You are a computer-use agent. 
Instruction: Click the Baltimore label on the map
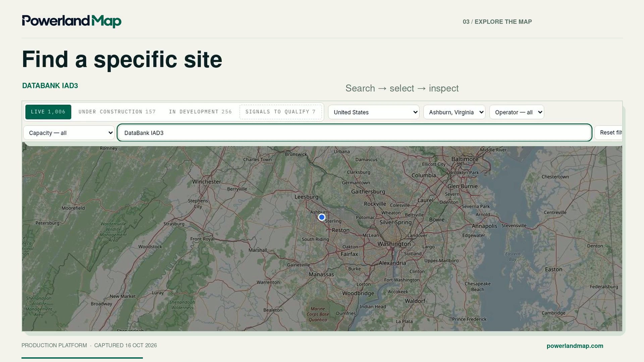(x=465, y=159)
